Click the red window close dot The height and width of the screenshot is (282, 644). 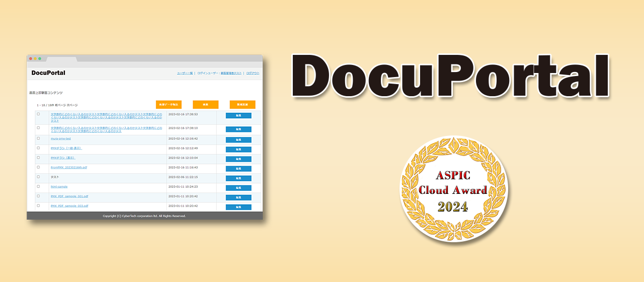coord(30,58)
